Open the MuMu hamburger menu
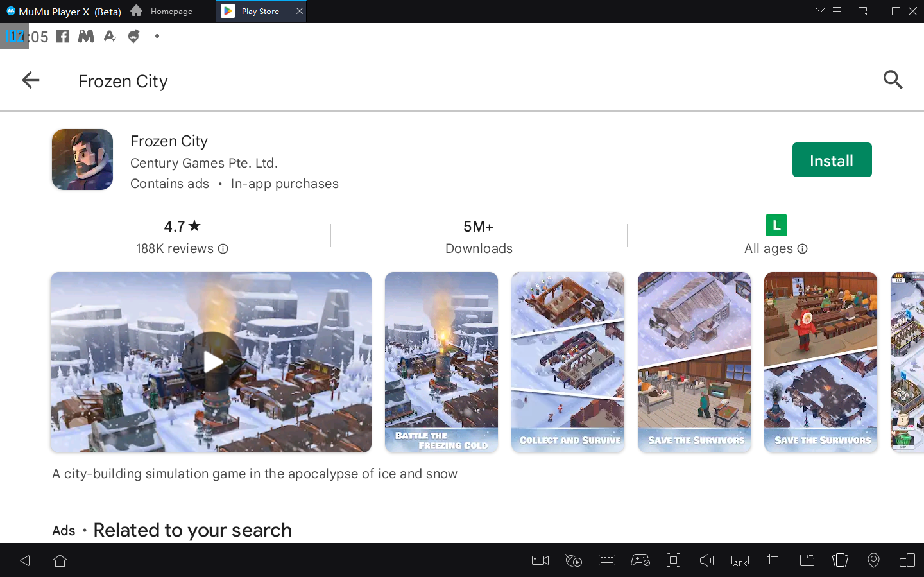Screen dimensions: 924x577 [837, 12]
